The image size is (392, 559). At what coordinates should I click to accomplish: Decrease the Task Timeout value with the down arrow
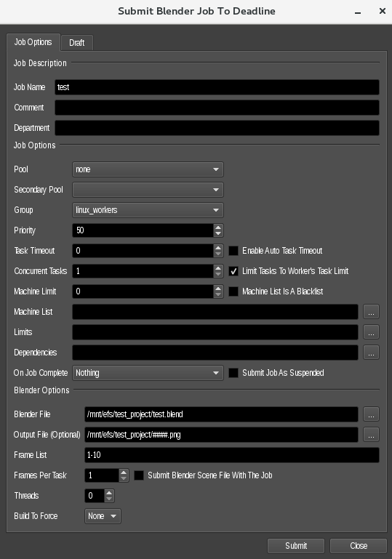(x=218, y=254)
